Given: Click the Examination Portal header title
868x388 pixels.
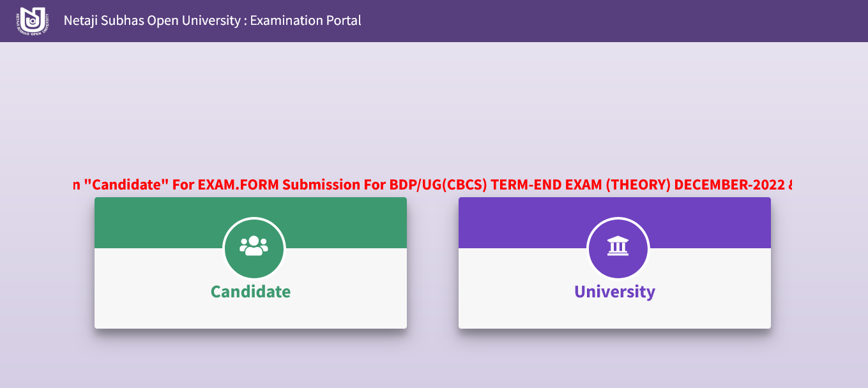Looking at the screenshot, I should tap(211, 20).
